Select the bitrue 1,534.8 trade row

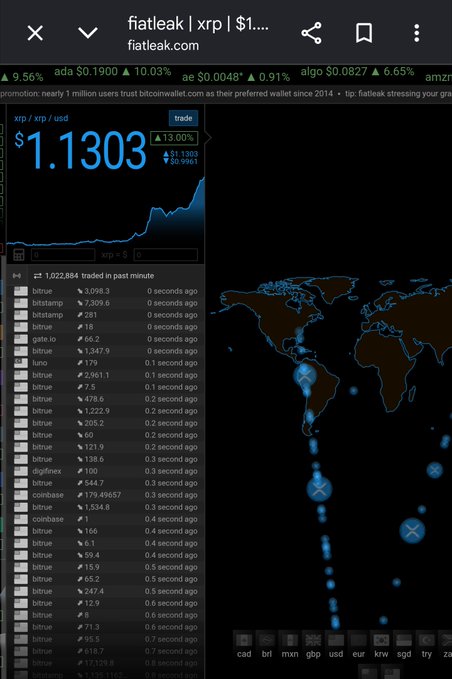tap(106, 507)
